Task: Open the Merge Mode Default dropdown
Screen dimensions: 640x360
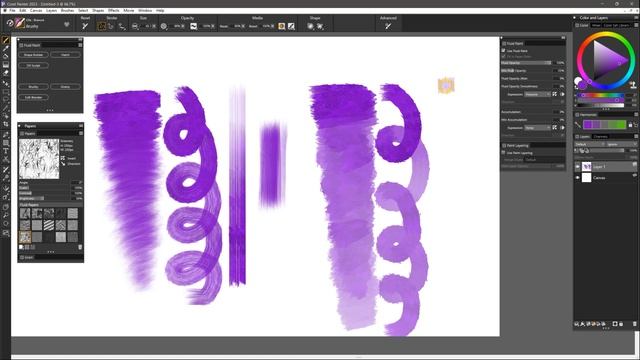Action: point(544,160)
